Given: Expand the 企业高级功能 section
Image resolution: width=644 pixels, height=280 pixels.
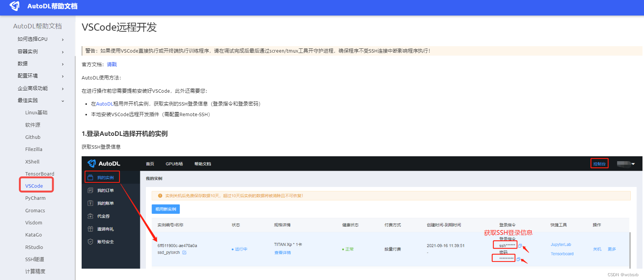Looking at the screenshot, I should (x=40, y=88).
